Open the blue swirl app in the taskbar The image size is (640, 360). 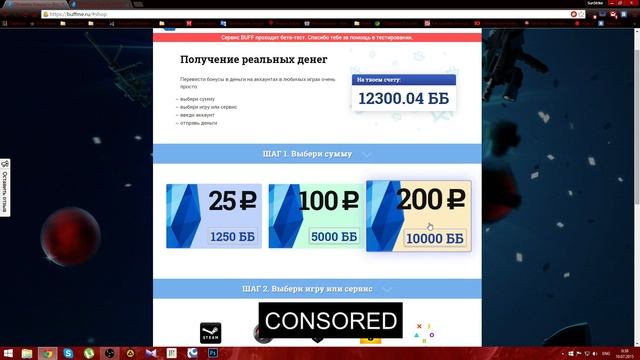coord(192,353)
